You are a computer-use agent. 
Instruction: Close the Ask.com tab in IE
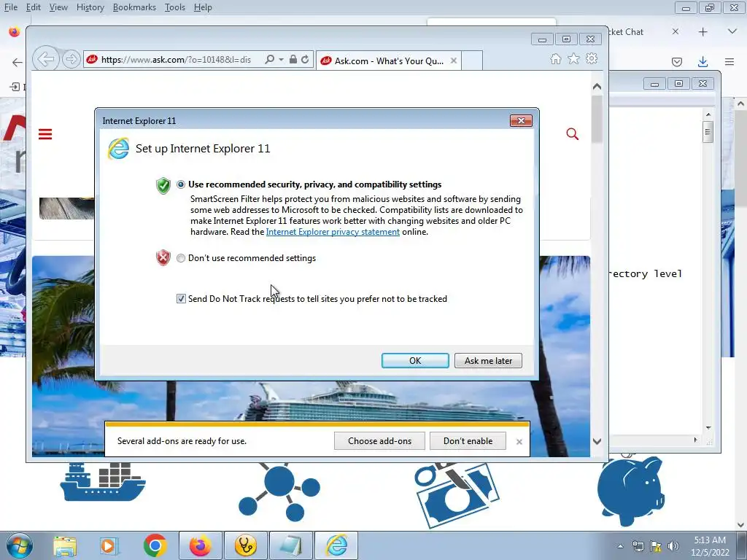point(454,61)
